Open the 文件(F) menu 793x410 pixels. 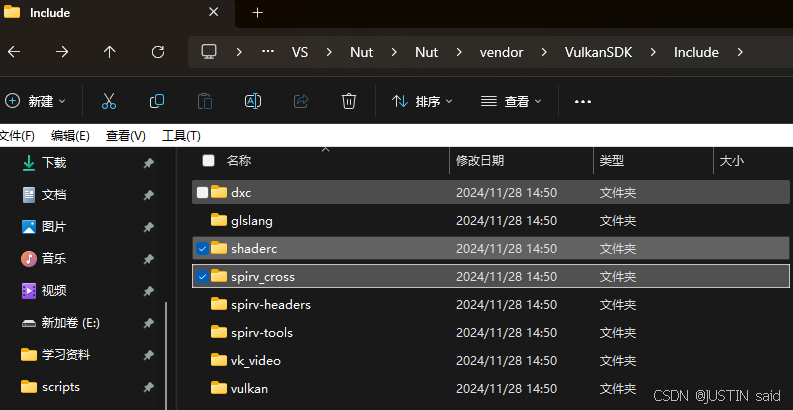click(x=17, y=135)
